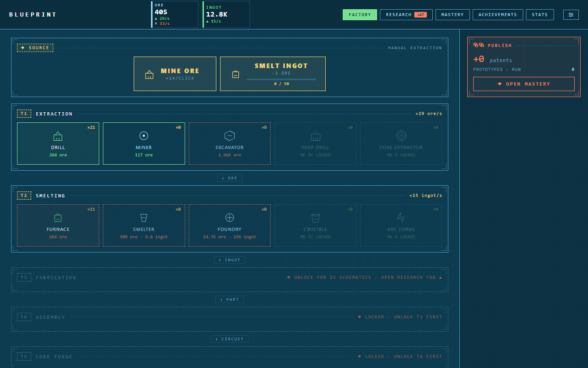Viewport: 588px width, 368px height.
Task: Click the Drill '×21' count
Action: pyautogui.click(x=91, y=127)
